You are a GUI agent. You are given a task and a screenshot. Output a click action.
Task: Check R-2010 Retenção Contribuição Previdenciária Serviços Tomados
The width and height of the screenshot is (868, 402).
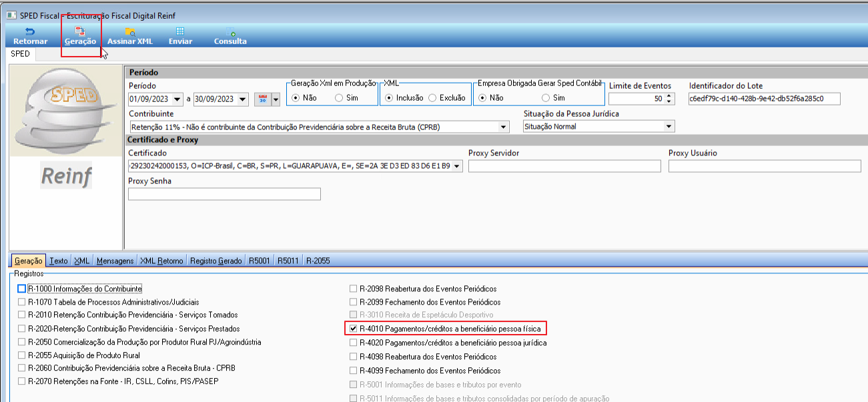[22, 315]
